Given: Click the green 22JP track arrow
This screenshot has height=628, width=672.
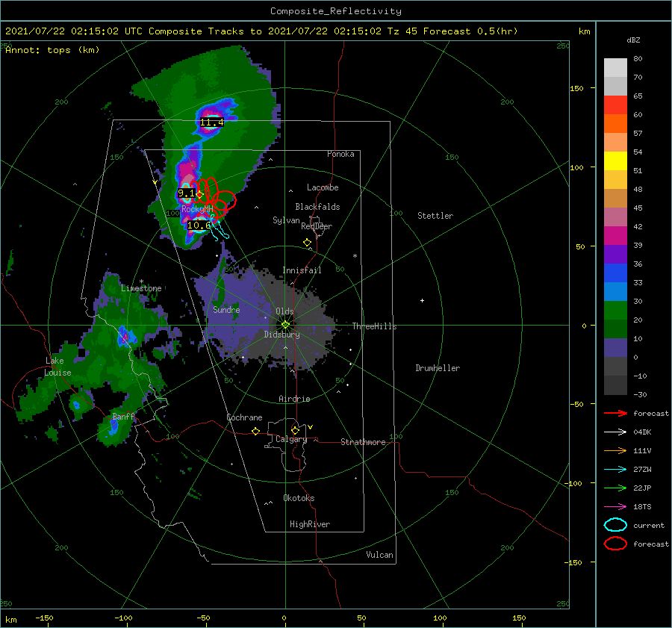Looking at the screenshot, I should pyautogui.click(x=615, y=488).
